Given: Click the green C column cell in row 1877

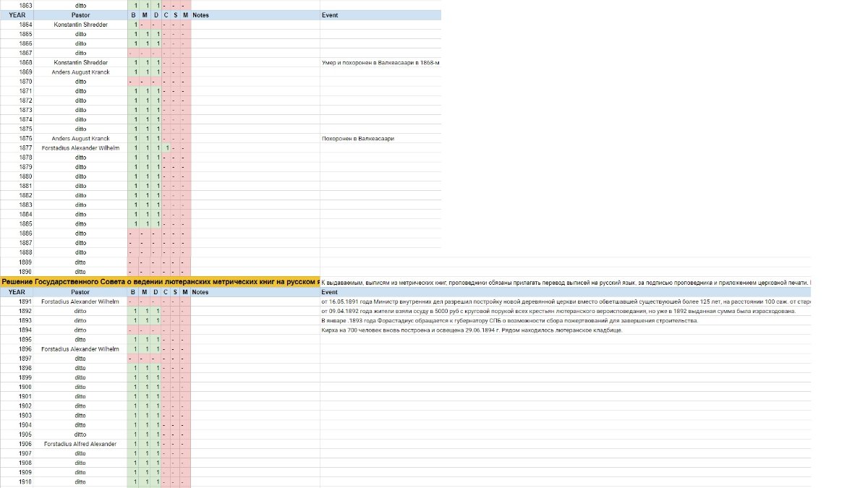Looking at the screenshot, I should click(x=166, y=147).
